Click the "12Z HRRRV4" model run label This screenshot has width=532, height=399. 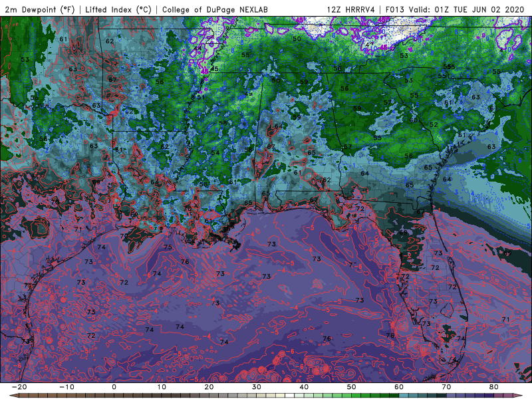(x=351, y=10)
